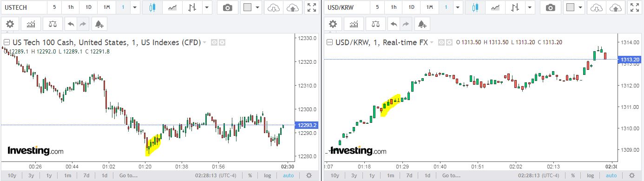The image size is (644, 181).
Task: Open indicators menu in USTECH toolbar
Action: click(x=31, y=24)
